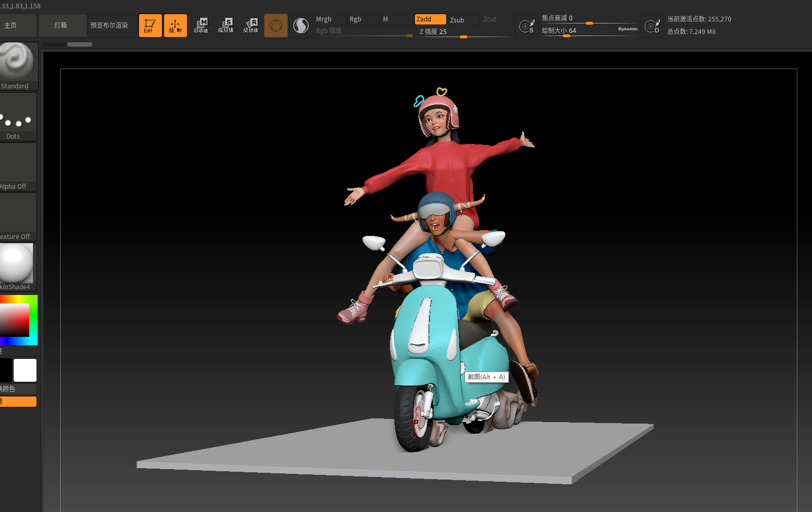
Task: Click the sculptris-style swirl sphere icon
Action: pos(301,25)
